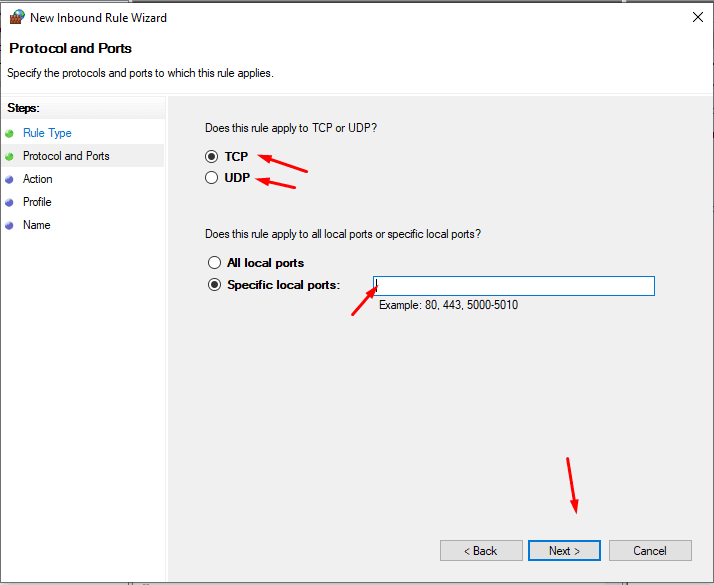The image size is (714, 585).
Task: Click 'Specify the protocols and ports' description text
Action: pyautogui.click(x=140, y=73)
